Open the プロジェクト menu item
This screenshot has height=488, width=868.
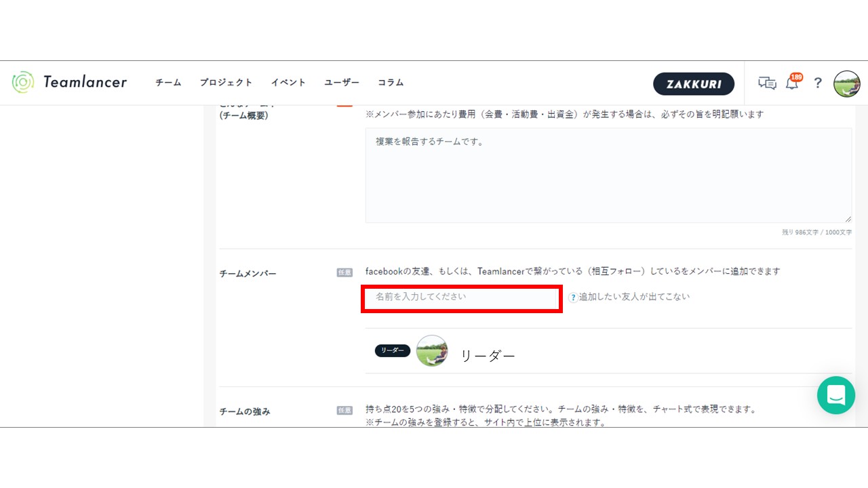[x=226, y=83]
